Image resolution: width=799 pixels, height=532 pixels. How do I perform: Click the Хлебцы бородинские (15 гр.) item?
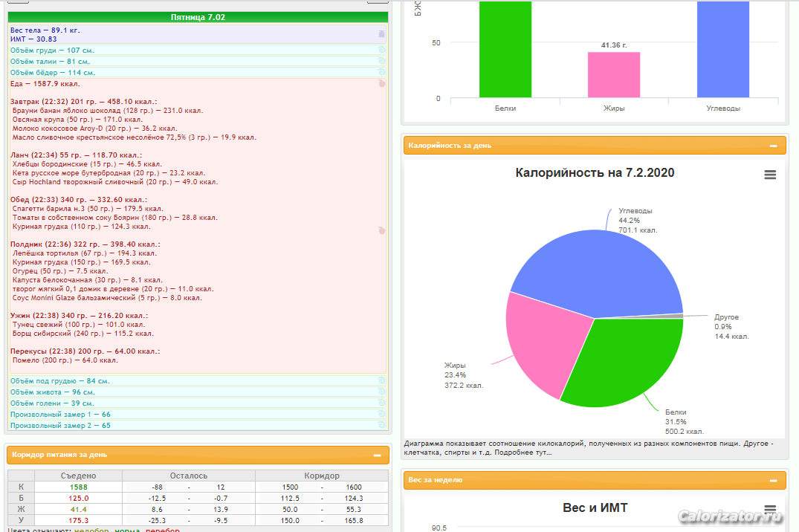pos(87,164)
